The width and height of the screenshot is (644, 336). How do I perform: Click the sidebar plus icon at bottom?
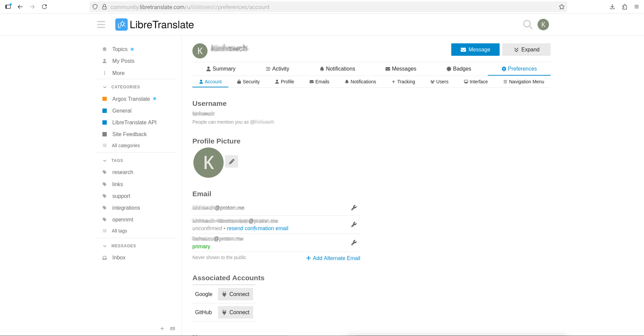[x=162, y=329]
